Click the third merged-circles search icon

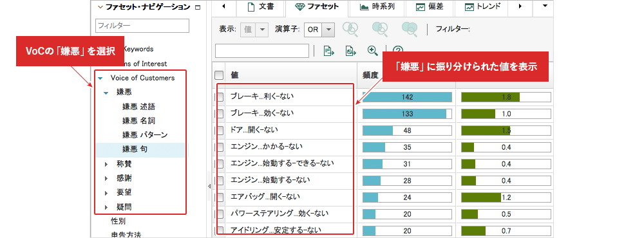coord(410,29)
